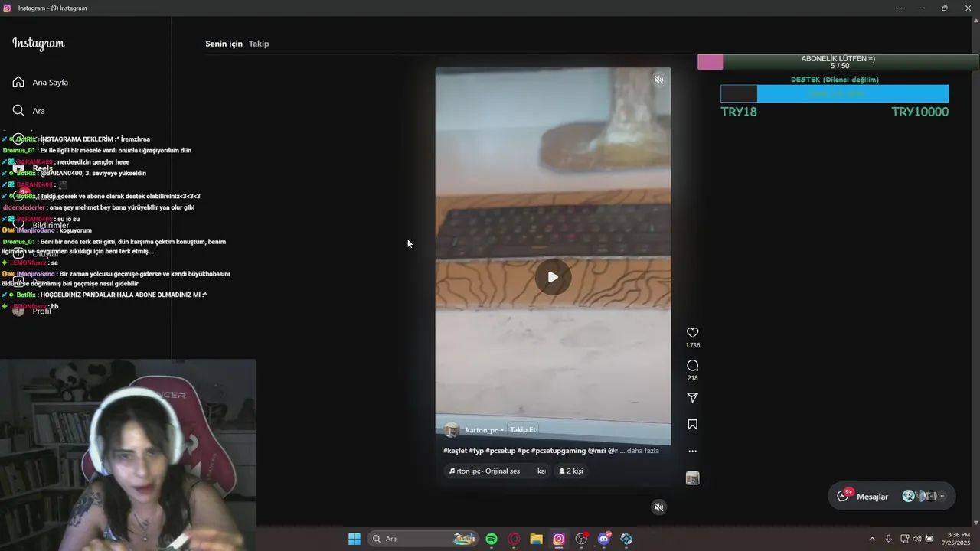Open OBS Studio from the taskbar
Image resolution: width=980 pixels, height=551 pixels.
581,539
